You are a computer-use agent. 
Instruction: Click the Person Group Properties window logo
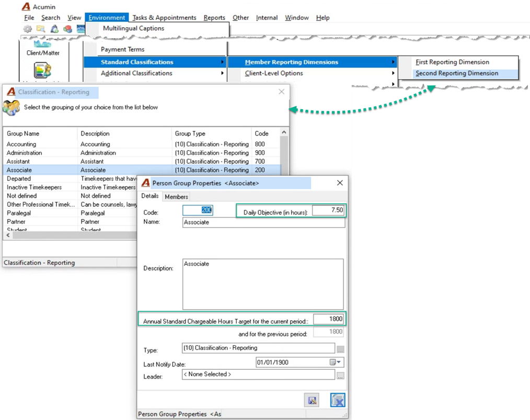point(146,183)
